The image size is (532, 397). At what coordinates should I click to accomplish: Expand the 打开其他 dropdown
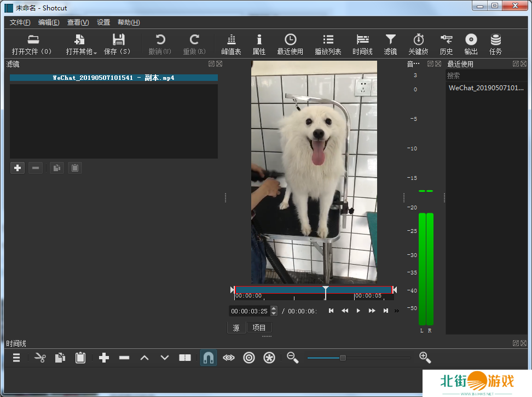coord(81,44)
